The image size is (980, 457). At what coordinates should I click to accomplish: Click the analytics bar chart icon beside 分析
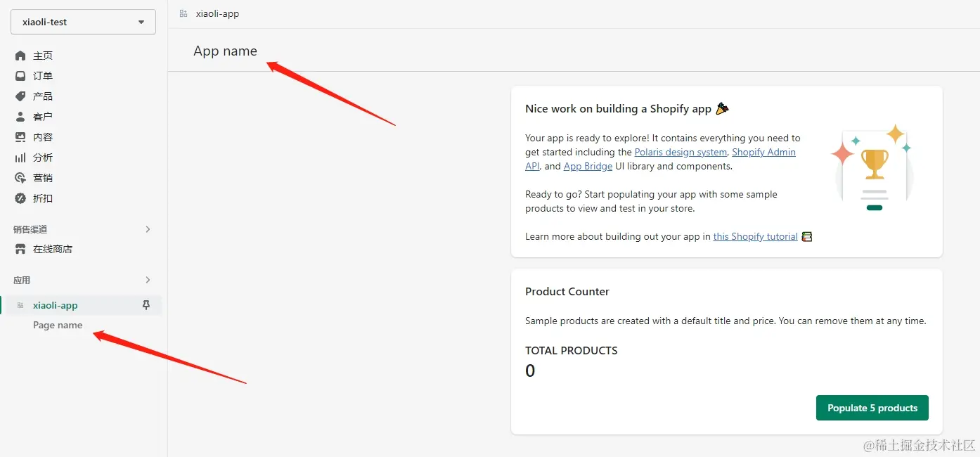20,157
